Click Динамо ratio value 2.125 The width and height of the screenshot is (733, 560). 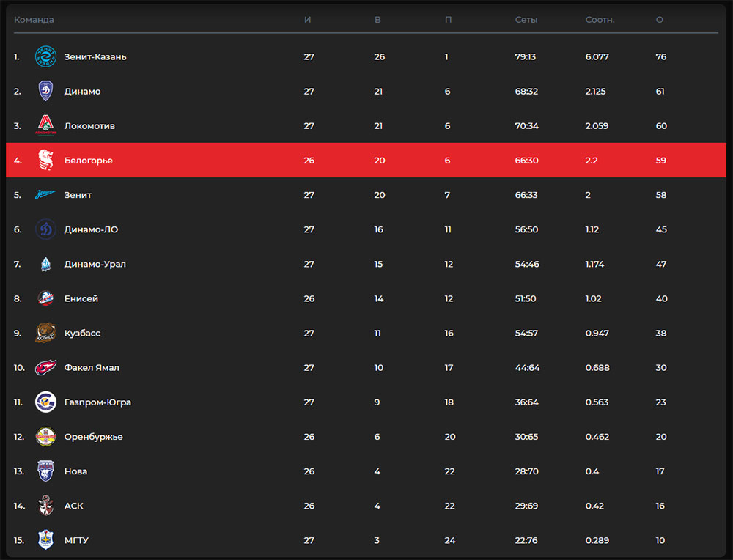pos(595,91)
